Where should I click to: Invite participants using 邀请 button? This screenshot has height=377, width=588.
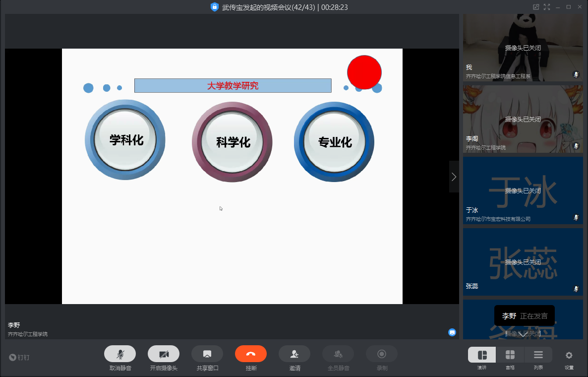294,354
